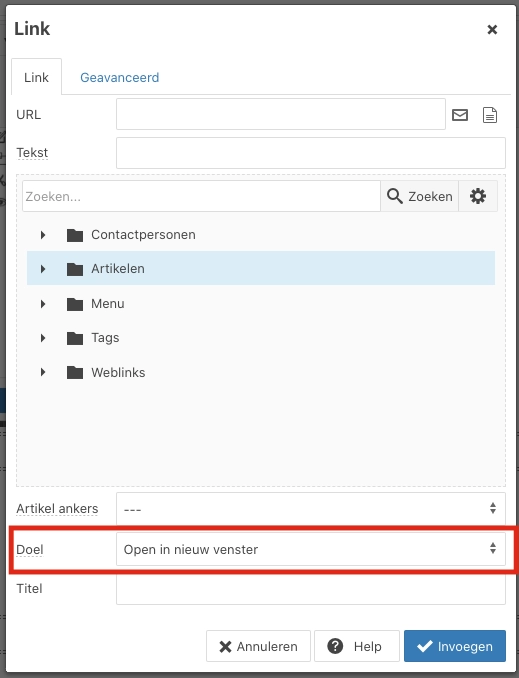The width and height of the screenshot is (519, 678).
Task: Click the email envelope icon beside URL
Action: [460, 115]
